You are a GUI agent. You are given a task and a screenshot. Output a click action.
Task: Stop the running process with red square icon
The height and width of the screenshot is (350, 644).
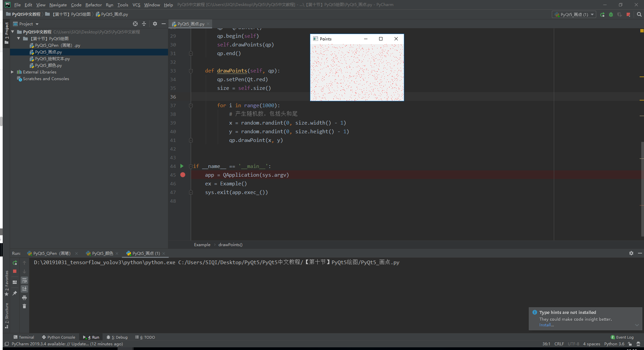[x=14, y=271]
